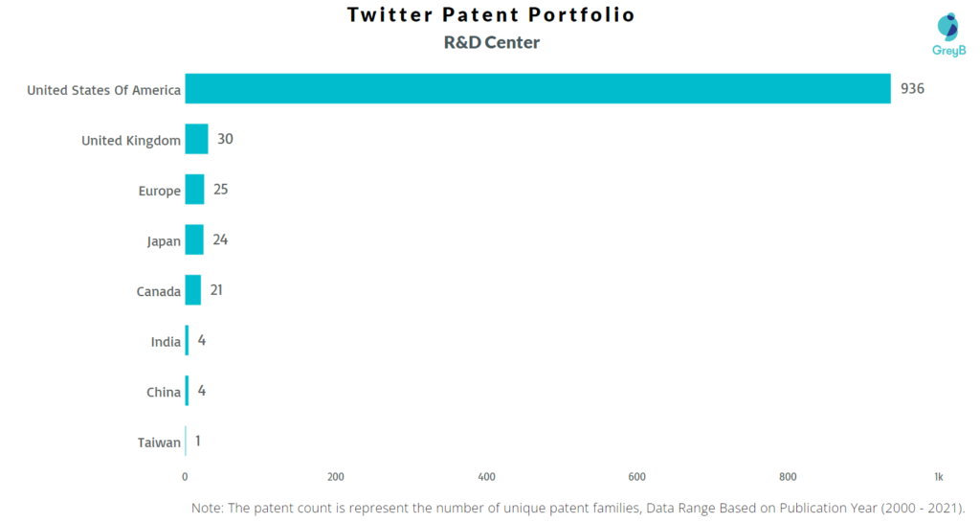The width and height of the screenshot is (980, 523).
Task: Click the Twitter Patent Portfolio title
Action: [491, 15]
